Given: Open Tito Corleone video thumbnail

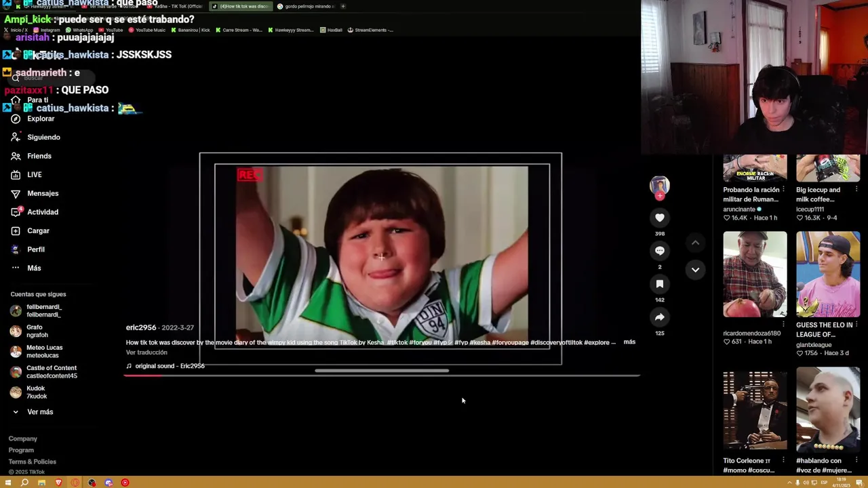Looking at the screenshot, I should 755,410.
